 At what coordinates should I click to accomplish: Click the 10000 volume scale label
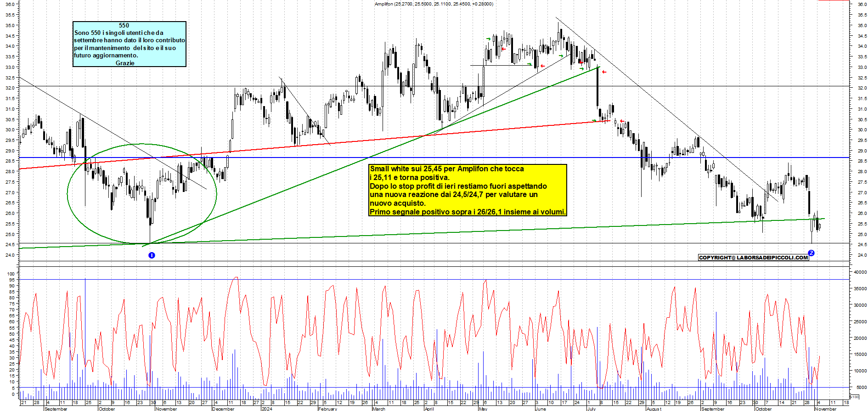point(860,371)
